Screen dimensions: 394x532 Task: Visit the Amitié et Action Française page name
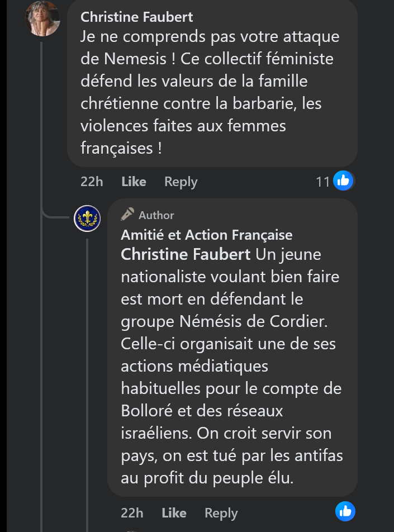206,235
